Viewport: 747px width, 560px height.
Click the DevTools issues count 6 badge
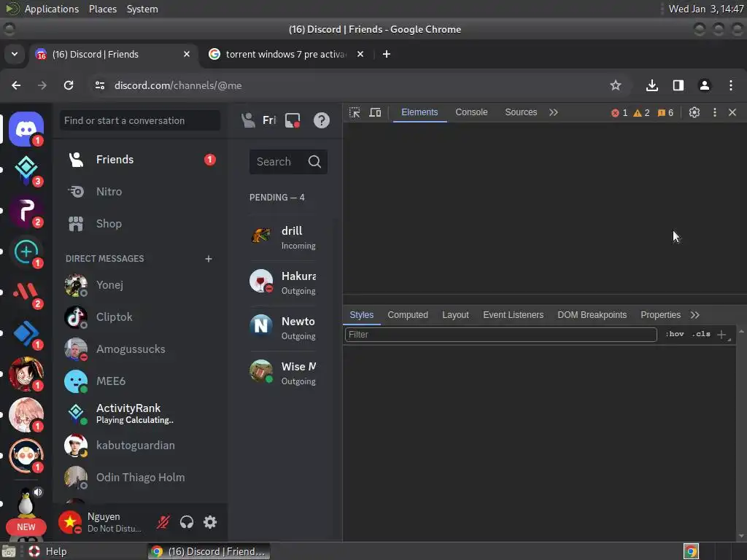pos(665,113)
